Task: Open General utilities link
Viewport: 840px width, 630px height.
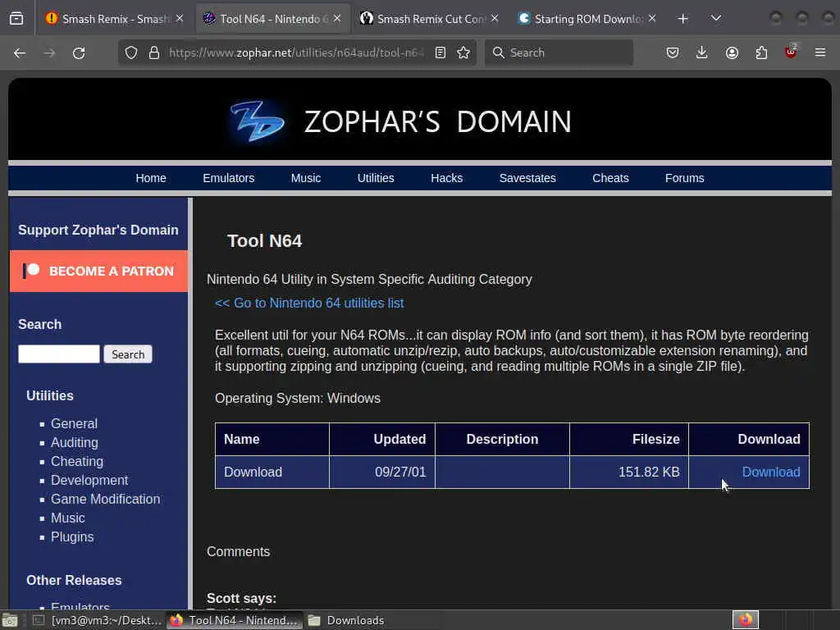Action: click(74, 423)
